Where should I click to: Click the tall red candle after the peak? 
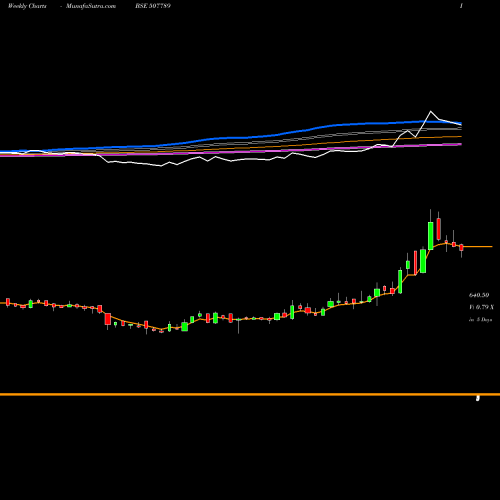[x=438, y=229]
